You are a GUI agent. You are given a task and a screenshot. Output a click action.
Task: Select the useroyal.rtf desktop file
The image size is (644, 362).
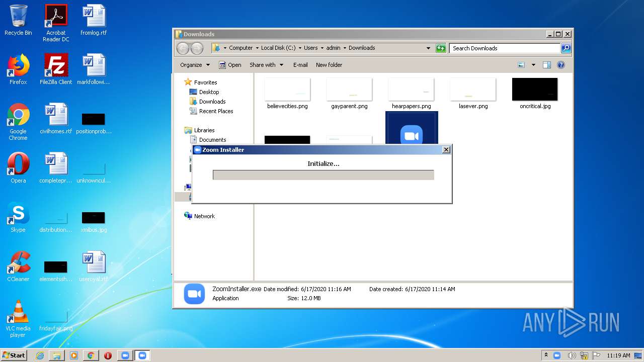tap(94, 266)
